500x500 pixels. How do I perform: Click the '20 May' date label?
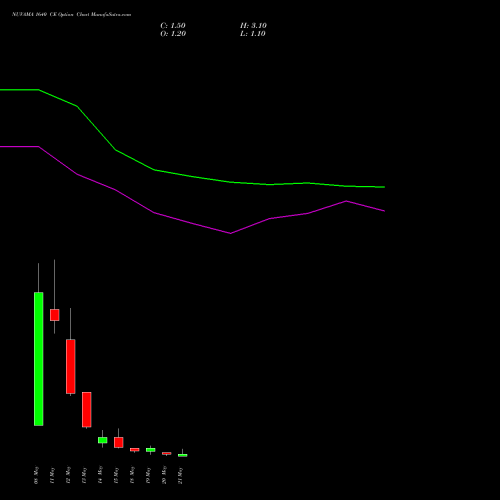click(164, 475)
